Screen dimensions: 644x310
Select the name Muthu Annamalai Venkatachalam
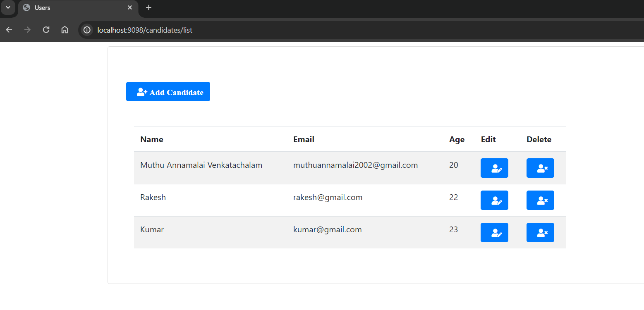tap(201, 165)
